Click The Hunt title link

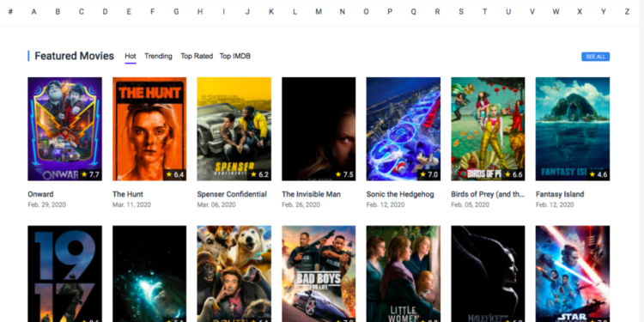[x=128, y=194]
